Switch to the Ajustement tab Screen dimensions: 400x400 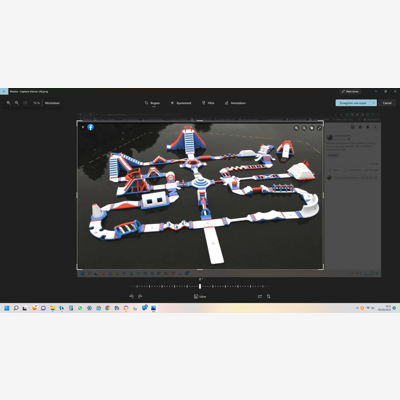(x=181, y=103)
